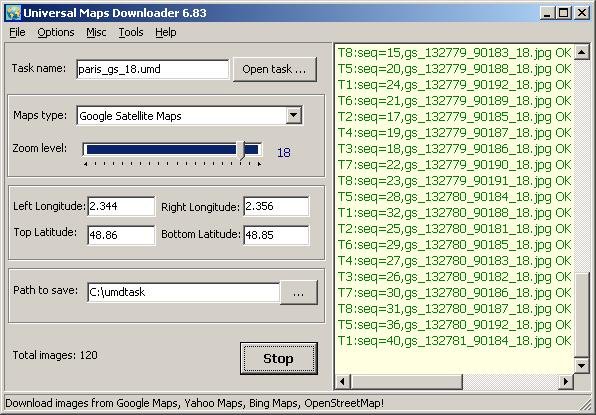Close the Universal Maps Downloader window
This screenshot has height=415, width=596.
[582, 13]
